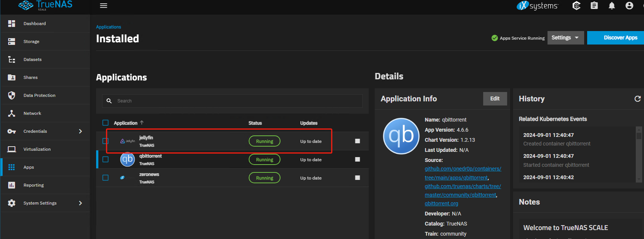Viewport: 644px width, 239px height.
Task: Open the Shares menu item
Action: (45, 77)
